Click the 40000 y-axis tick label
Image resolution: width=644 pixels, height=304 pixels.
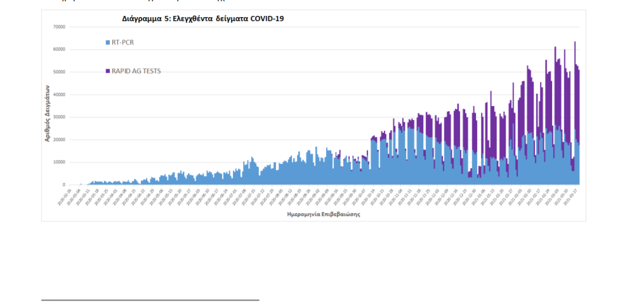coord(59,95)
